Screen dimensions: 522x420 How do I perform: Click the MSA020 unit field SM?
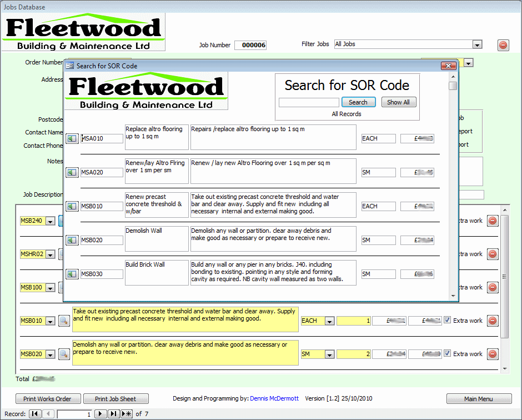coord(379,172)
